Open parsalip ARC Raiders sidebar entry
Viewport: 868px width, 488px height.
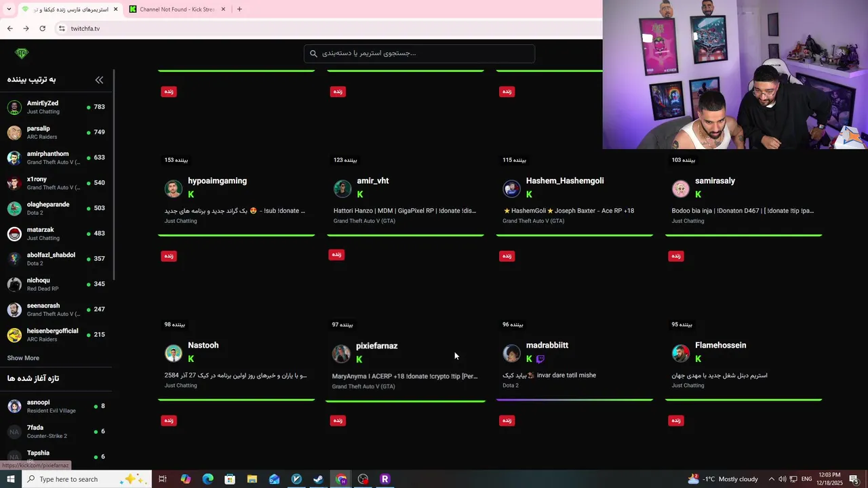(56, 132)
